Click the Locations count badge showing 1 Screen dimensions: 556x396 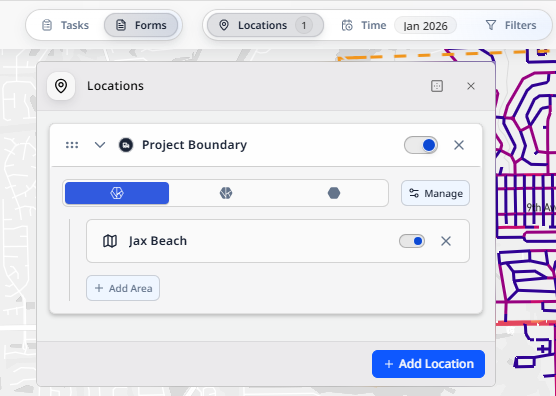[x=304, y=26]
